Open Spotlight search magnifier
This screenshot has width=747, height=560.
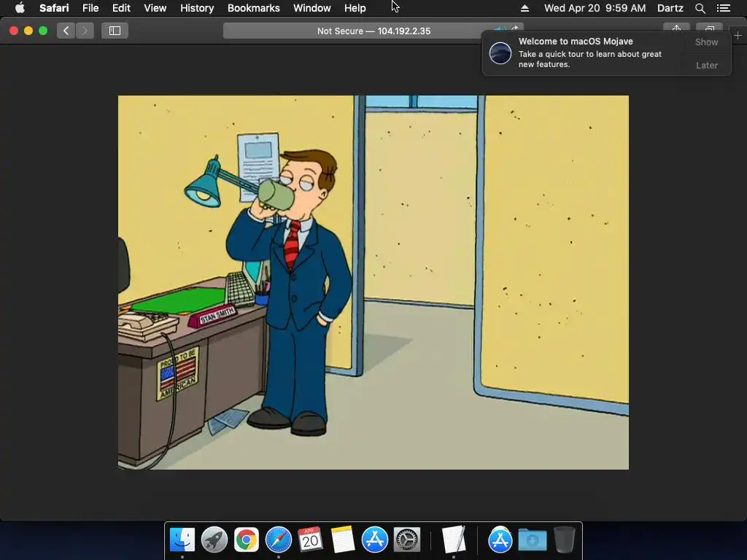700,8
